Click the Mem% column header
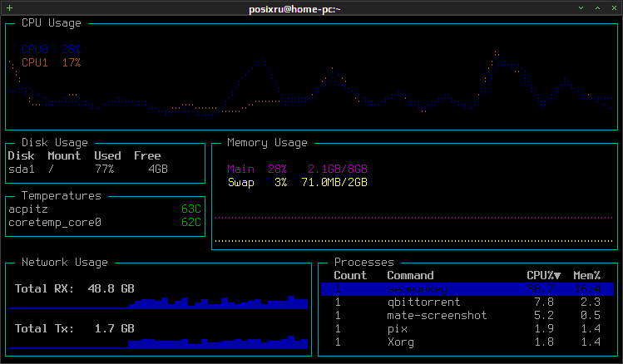The width and height of the screenshot is (623, 364). (587, 275)
